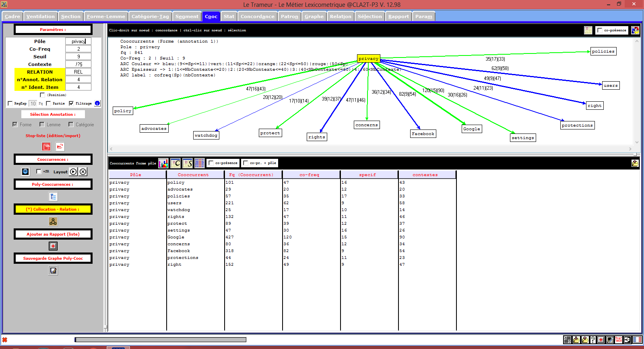The height and width of the screenshot is (349, 644).
Task: Click the blue info icon next to Filtrage
Action: click(97, 103)
